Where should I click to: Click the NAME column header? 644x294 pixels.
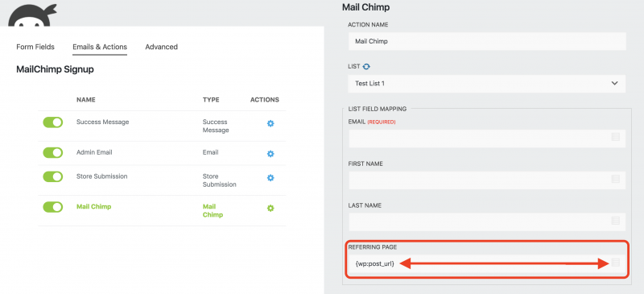tap(86, 100)
